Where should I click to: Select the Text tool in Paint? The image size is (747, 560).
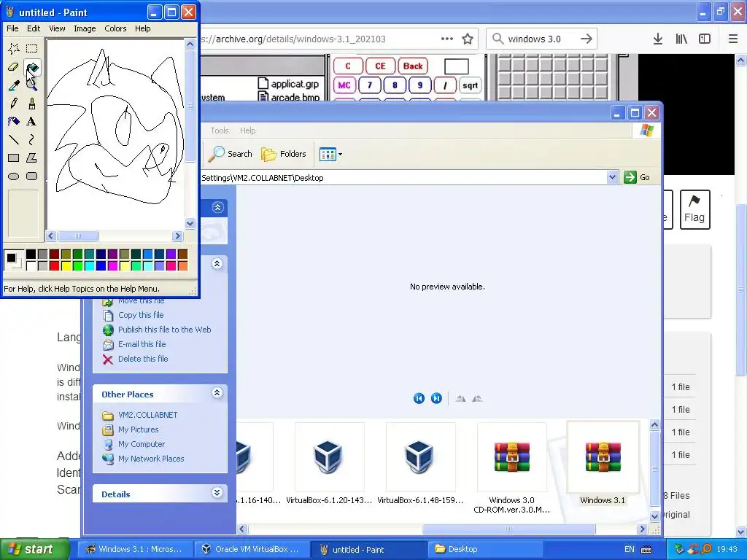point(32,121)
